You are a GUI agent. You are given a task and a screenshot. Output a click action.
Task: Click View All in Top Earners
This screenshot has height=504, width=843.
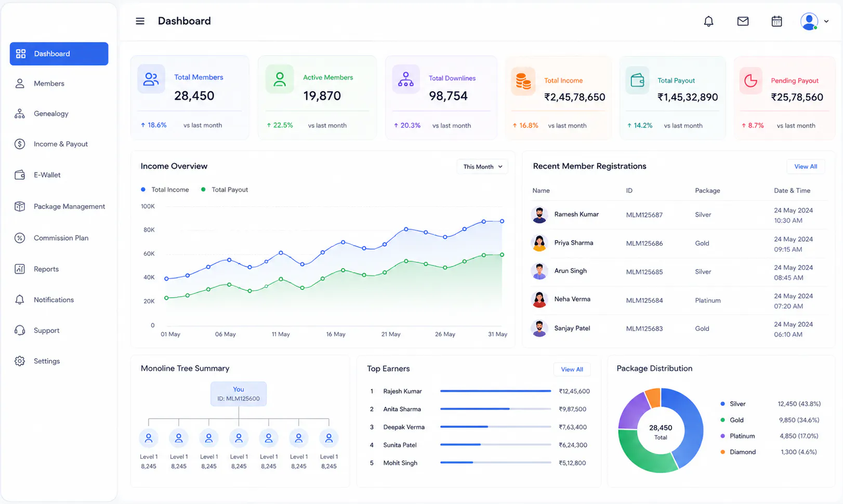(572, 369)
